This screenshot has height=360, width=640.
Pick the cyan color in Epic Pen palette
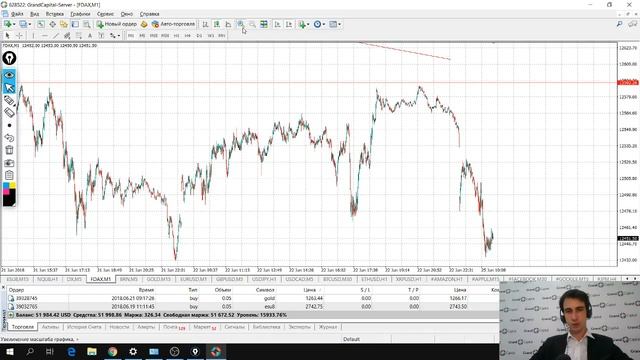(x=6, y=186)
